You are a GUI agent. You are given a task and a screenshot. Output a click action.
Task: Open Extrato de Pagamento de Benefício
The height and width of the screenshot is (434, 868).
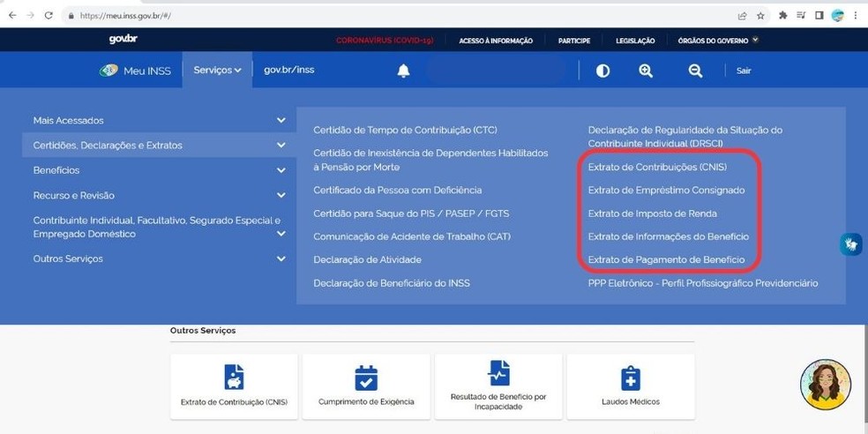coord(667,259)
